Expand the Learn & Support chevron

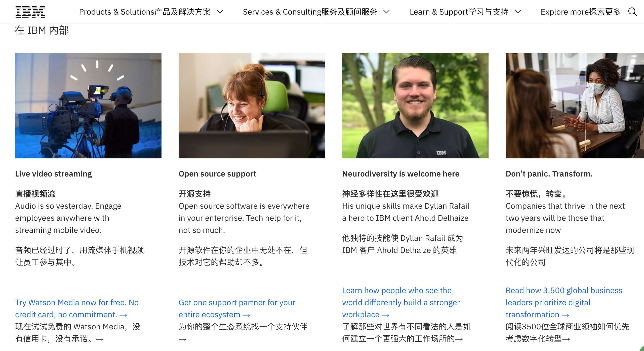coord(518,12)
